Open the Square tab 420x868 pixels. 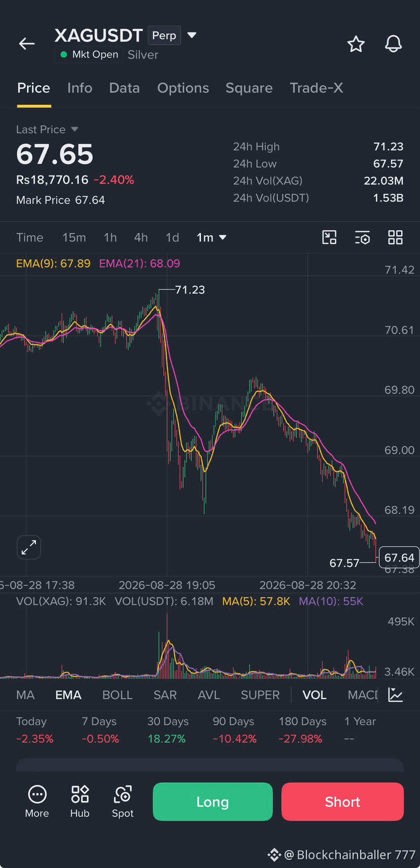249,88
